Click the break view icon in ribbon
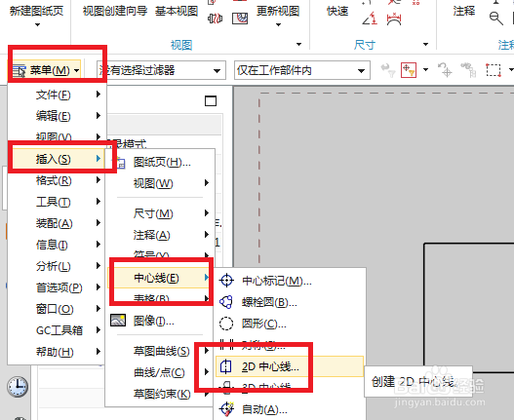 (215, 19)
